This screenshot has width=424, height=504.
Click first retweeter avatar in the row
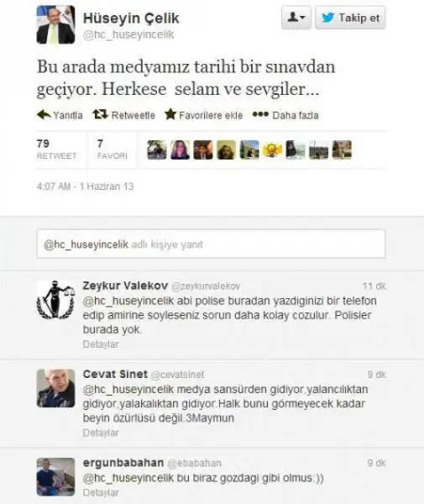[157, 150]
